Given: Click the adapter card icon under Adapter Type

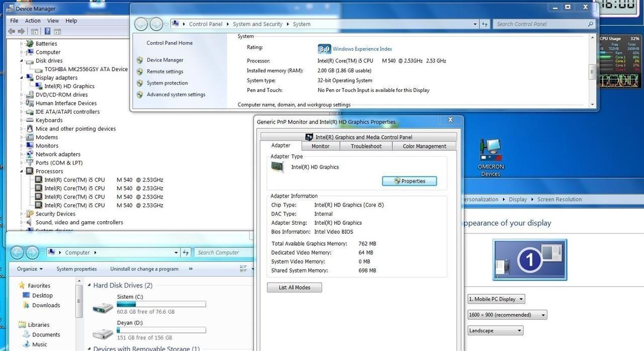Looking at the screenshot, I should [x=277, y=167].
